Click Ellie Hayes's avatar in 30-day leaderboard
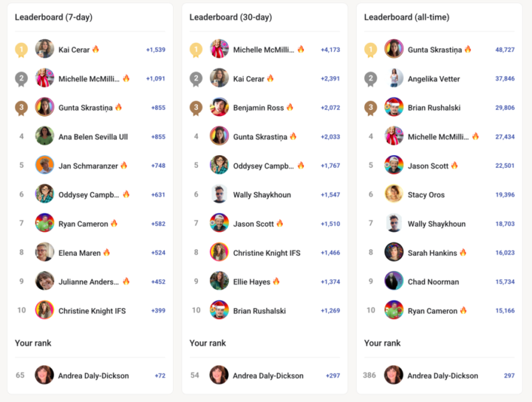Screen dimensions: 532x402 219,282
